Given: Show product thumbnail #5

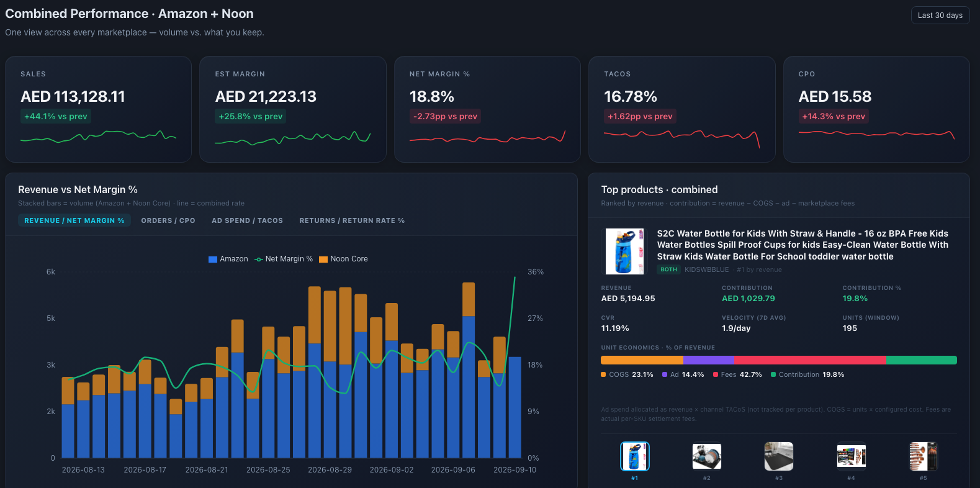Looking at the screenshot, I should pos(924,456).
